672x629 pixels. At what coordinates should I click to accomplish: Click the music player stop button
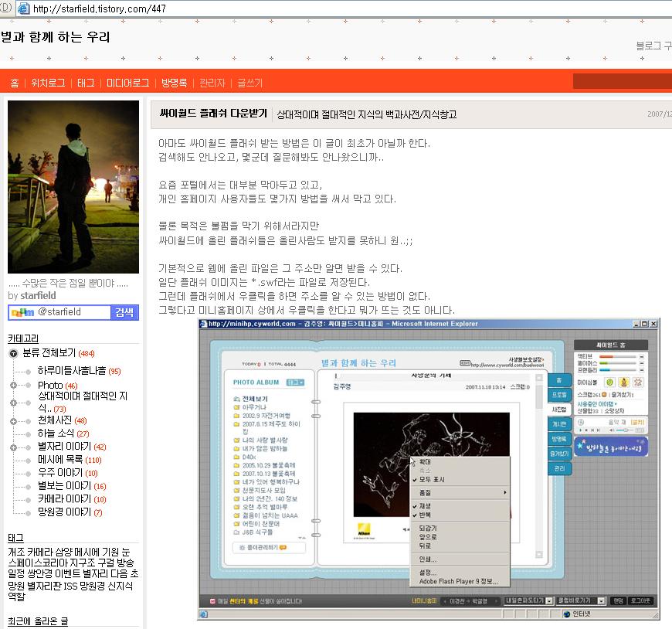point(586,430)
